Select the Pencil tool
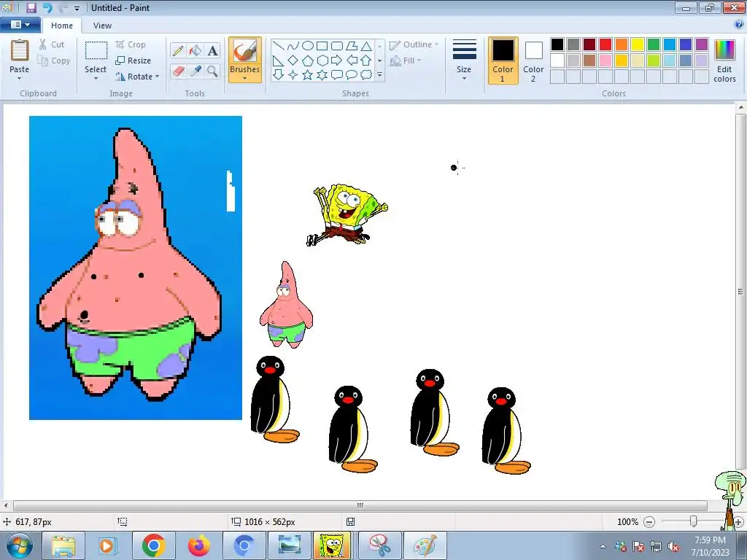Viewport: 747px width, 560px height. [x=178, y=50]
